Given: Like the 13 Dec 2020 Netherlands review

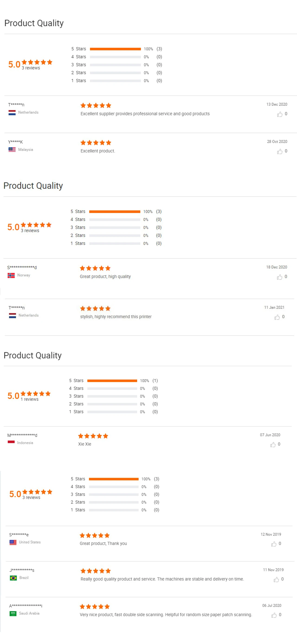Looking at the screenshot, I should [x=280, y=114].
